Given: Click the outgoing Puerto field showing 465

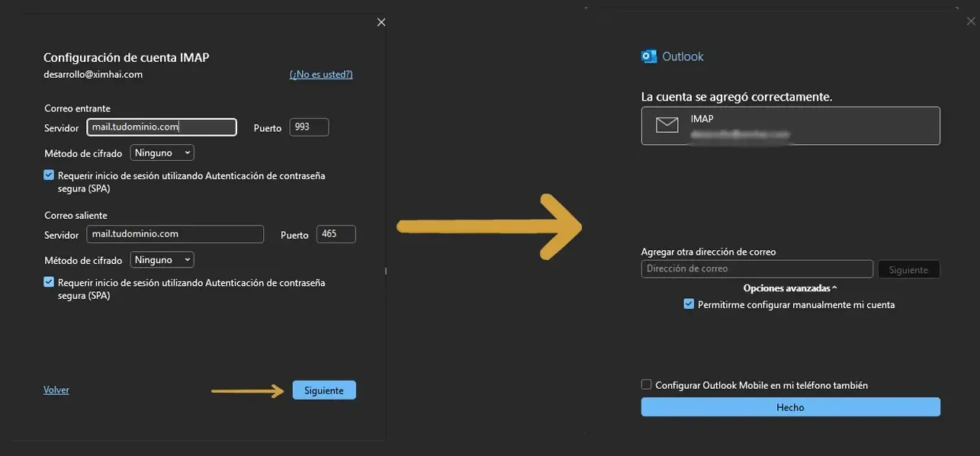Looking at the screenshot, I should pyautogui.click(x=336, y=233).
